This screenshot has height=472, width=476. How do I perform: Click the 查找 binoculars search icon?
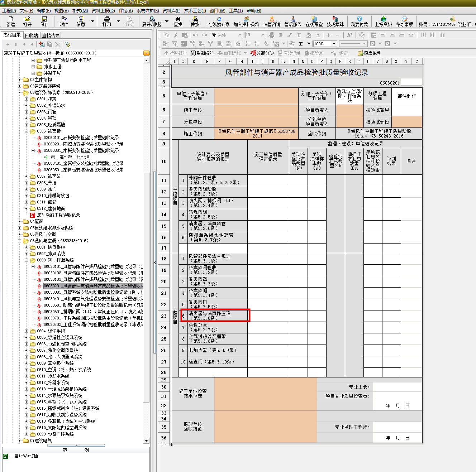coord(178,21)
